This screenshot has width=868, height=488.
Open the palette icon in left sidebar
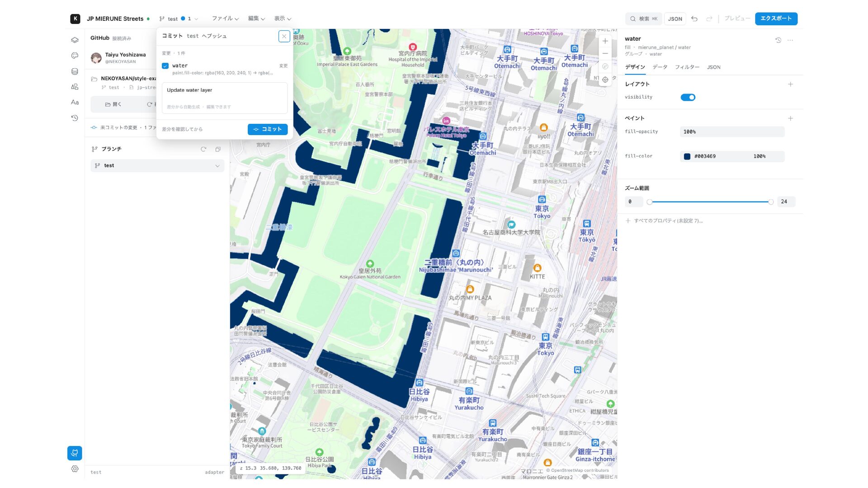point(75,56)
